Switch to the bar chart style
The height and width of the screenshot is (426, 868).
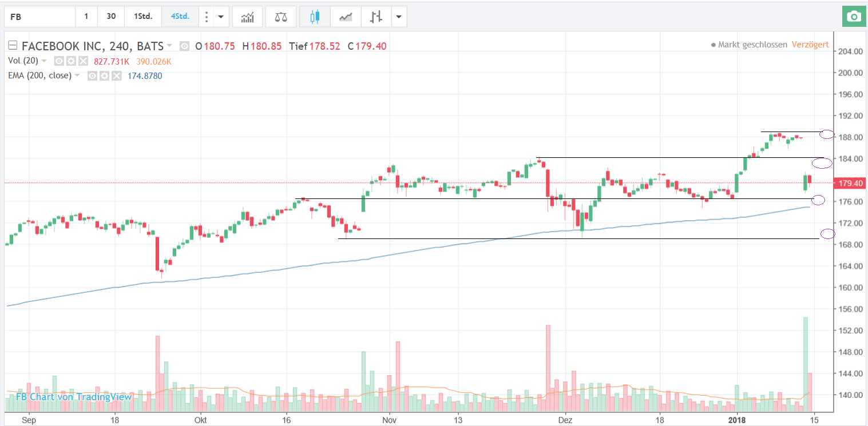pyautogui.click(x=375, y=17)
